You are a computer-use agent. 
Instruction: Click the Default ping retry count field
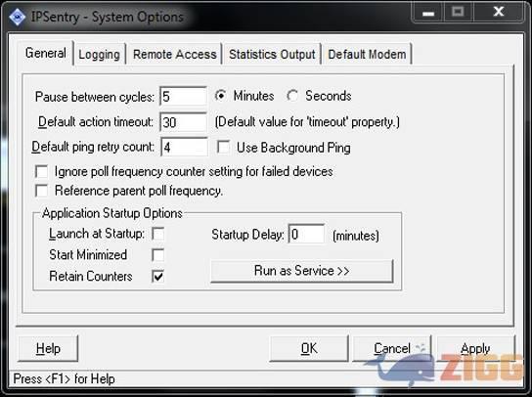(184, 147)
